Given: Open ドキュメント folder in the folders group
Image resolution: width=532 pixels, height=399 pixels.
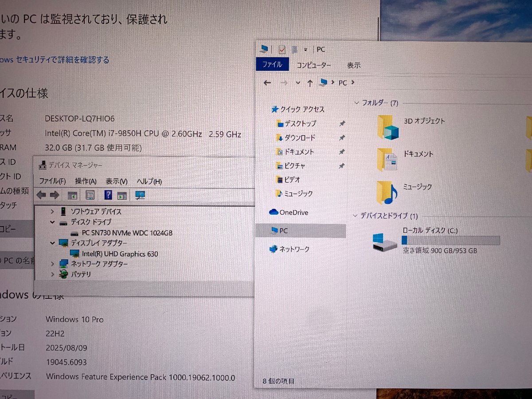Looking at the screenshot, I should (x=405, y=160).
